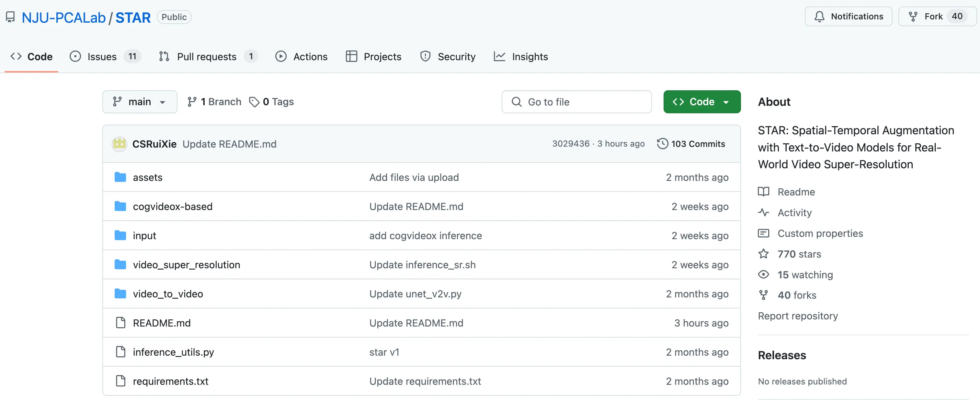Click the Projects table icon
This screenshot has width=980, height=400.
pos(351,56)
